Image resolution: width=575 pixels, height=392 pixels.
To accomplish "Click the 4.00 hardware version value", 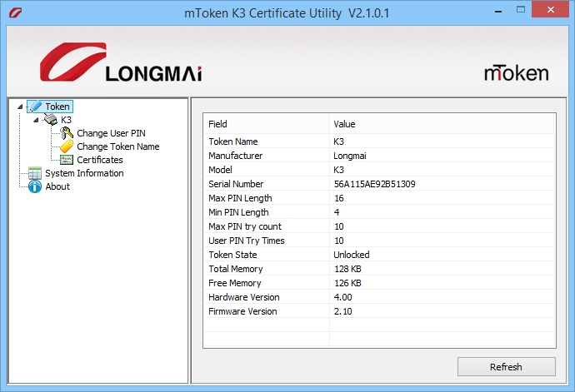I will [342, 297].
